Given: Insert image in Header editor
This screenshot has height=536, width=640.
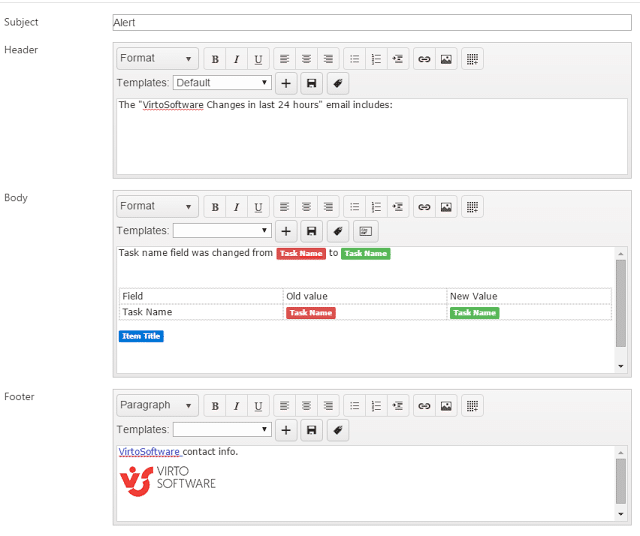Looking at the screenshot, I should 446,59.
